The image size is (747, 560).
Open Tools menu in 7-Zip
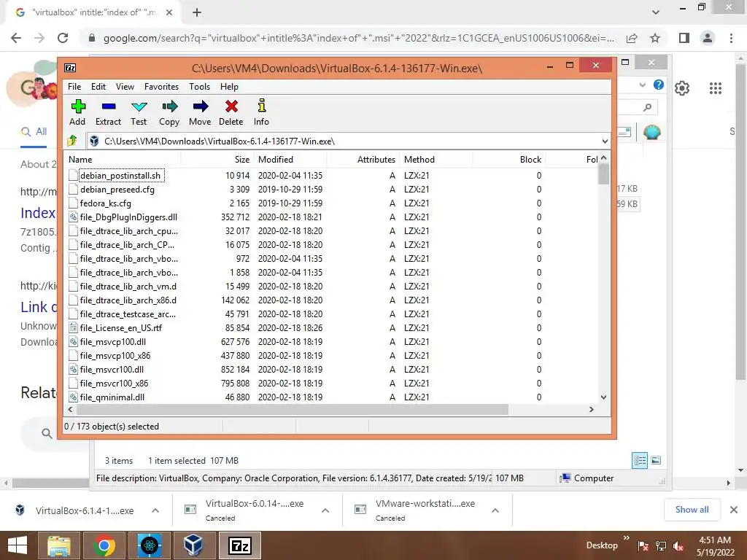tap(199, 87)
